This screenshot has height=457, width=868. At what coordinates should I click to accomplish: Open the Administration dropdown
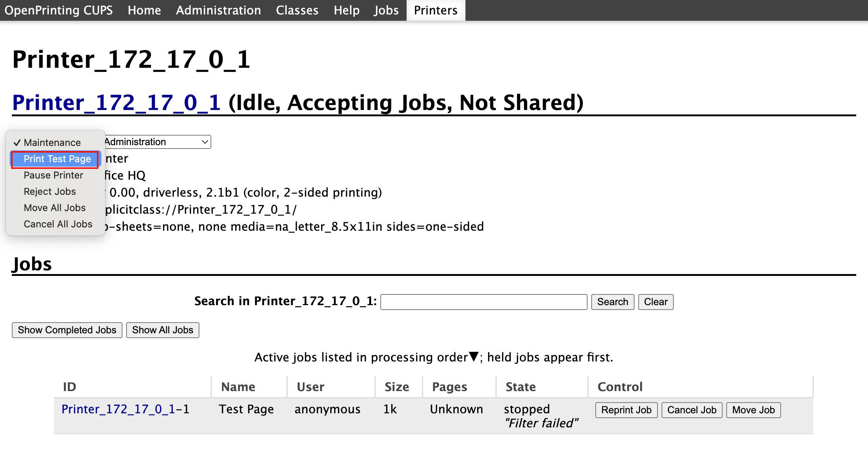click(x=155, y=142)
